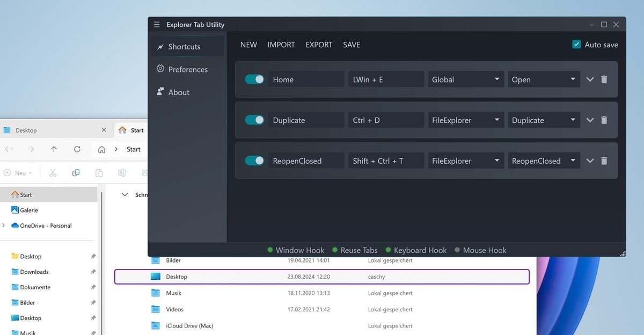Click the NEW button
This screenshot has width=644, height=335.
248,45
